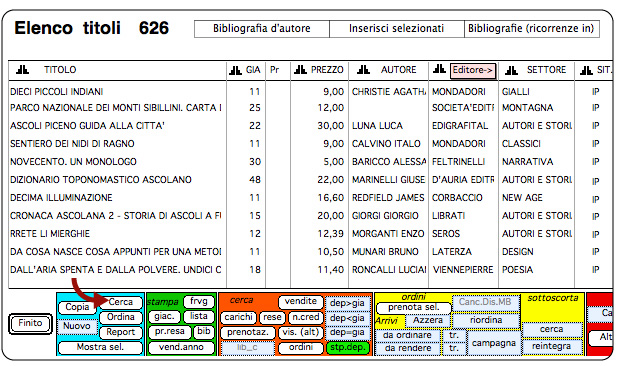Click price 16,60 cell
The width and height of the screenshot is (622, 366).
click(331, 198)
